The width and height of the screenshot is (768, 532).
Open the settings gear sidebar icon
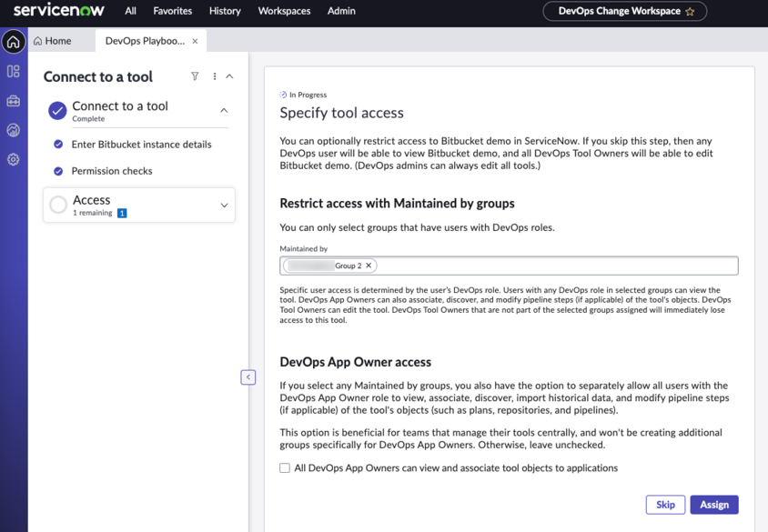14,159
